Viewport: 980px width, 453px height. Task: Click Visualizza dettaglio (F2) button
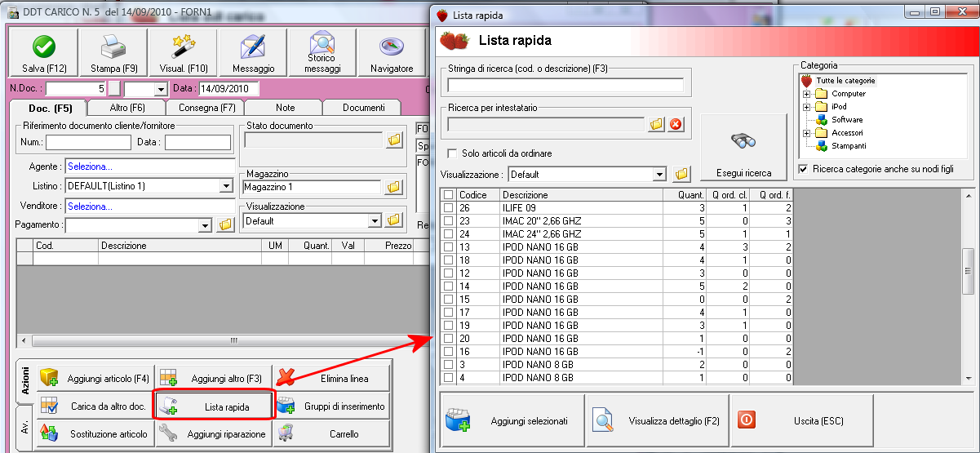pyautogui.click(x=658, y=421)
